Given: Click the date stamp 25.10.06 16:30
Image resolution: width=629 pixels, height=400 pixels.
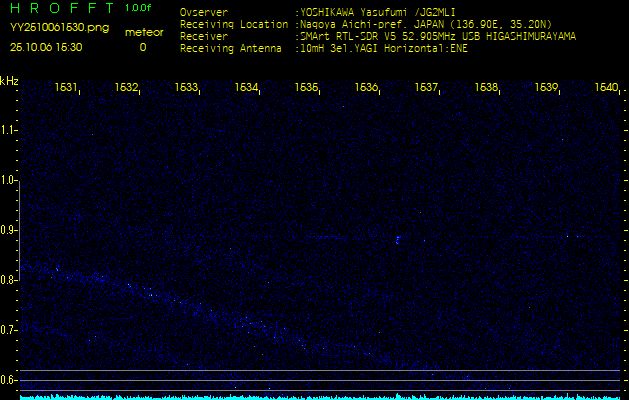Looking at the screenshot, I should tap(46, 47).
